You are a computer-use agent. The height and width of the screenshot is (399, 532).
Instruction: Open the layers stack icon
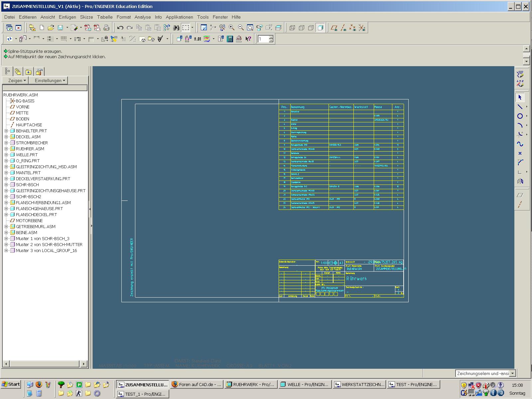[x=278, y=28]
